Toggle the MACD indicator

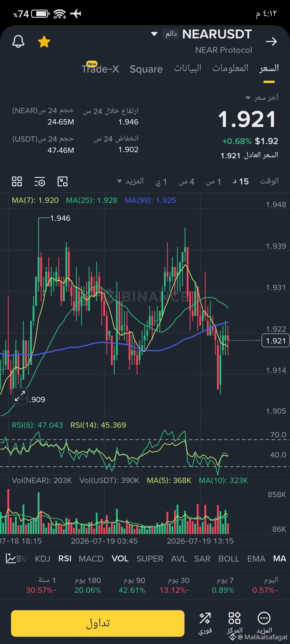click(91, 559)
